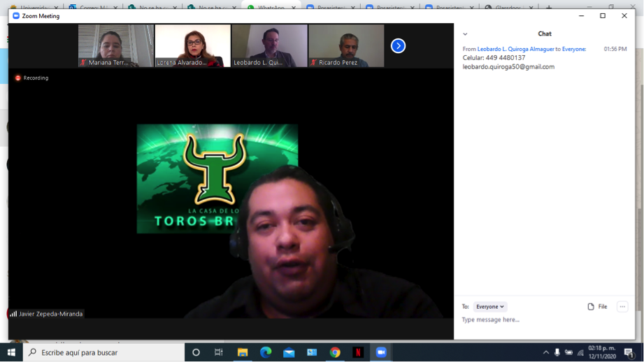The image size is (644, 362).
Task: Click the Escribe aquí para buscar search box
Action: pyautogui.click(x=103, y=352)
